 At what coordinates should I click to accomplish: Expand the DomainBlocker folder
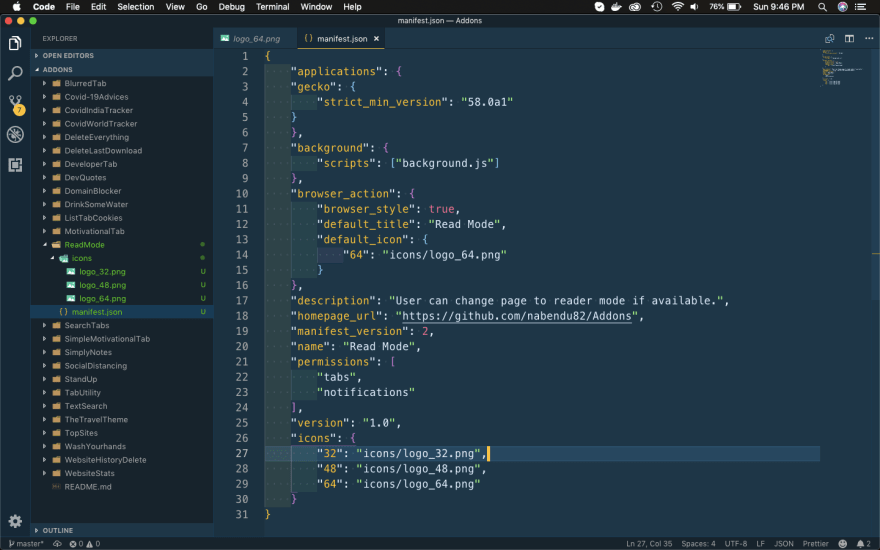click(x=92, y=191)
